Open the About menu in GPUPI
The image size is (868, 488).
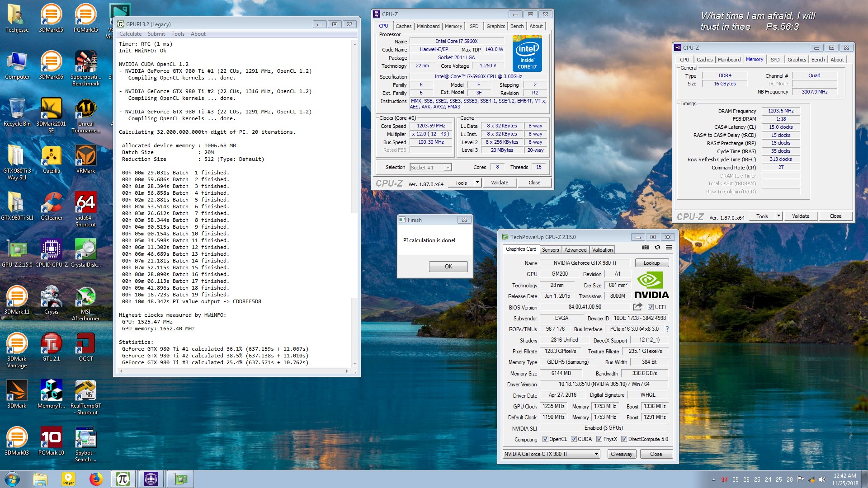coord(198,34)
